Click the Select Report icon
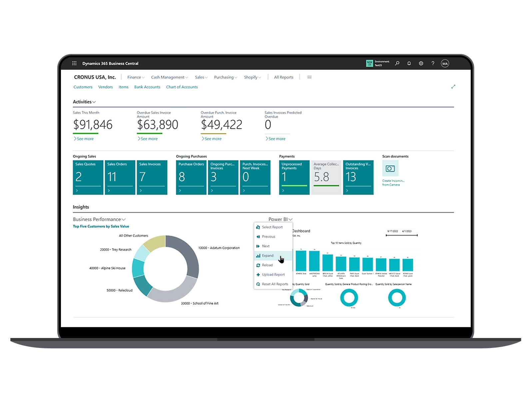Screen dimensions: 532x402 coord(258,227)
